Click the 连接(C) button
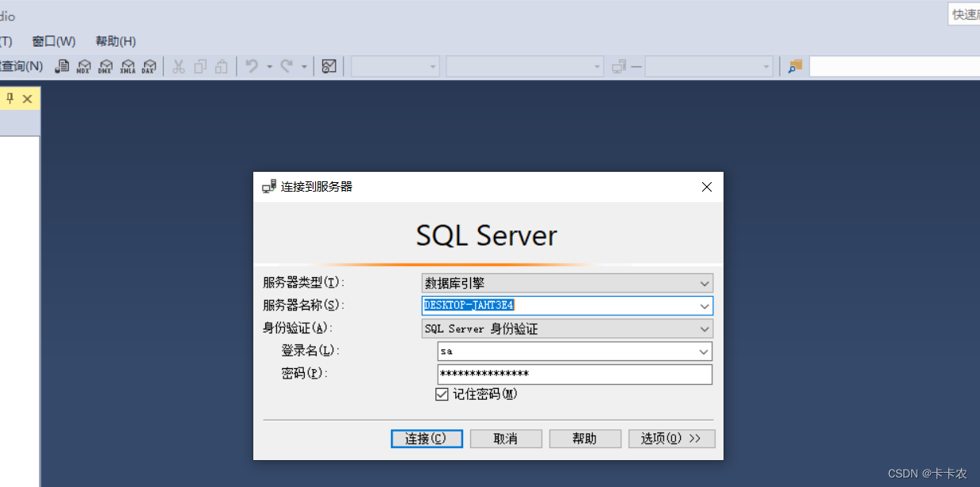Image resolution: width=980 pixels, height=487 pixels. [x=427, y=439]
